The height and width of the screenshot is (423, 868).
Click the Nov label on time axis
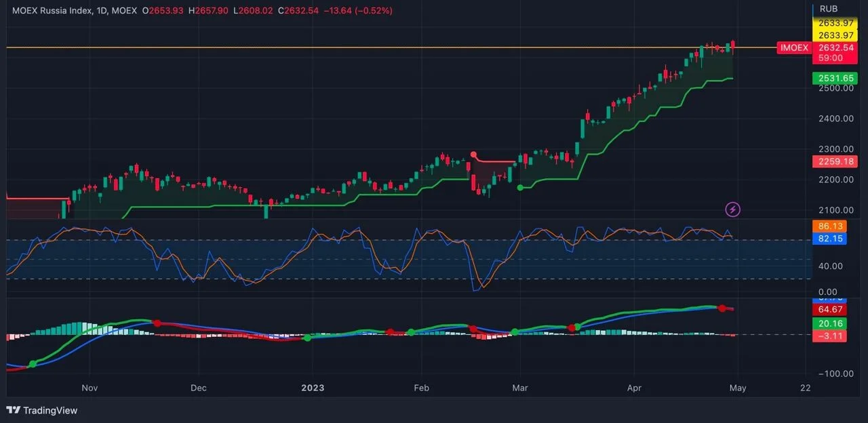tap(90, 388)
